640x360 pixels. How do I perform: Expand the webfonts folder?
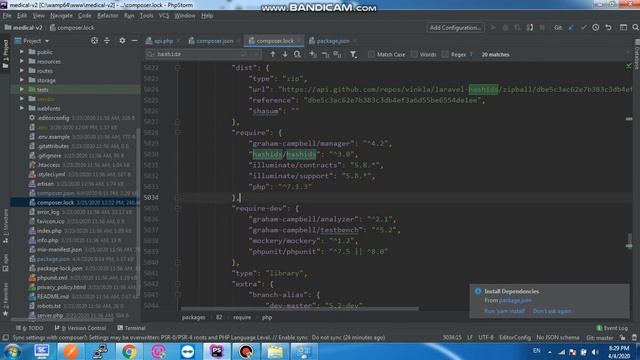(x=22, y=108)
